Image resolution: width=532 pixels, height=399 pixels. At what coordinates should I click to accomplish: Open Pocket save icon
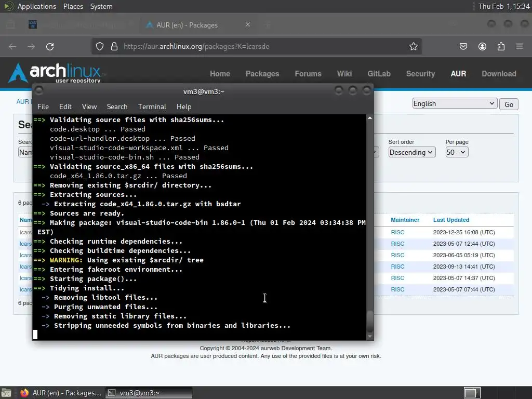click(x=463, y=46)
